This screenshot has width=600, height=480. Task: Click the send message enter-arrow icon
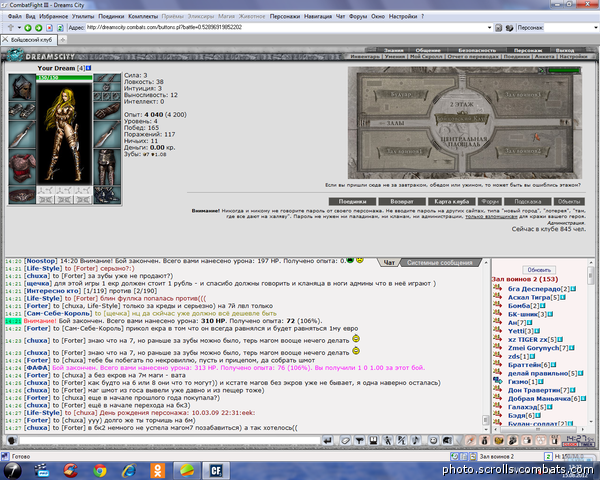point(328,441)
